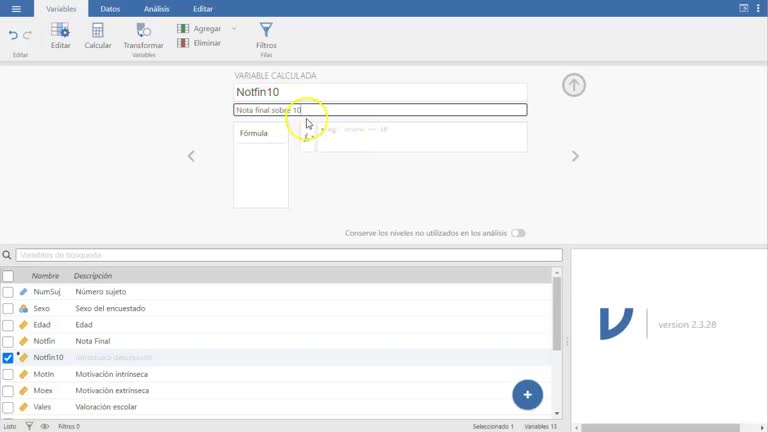Click the blue plus add button
This screenshot has height=432, width=768.
tap(528, 395)
